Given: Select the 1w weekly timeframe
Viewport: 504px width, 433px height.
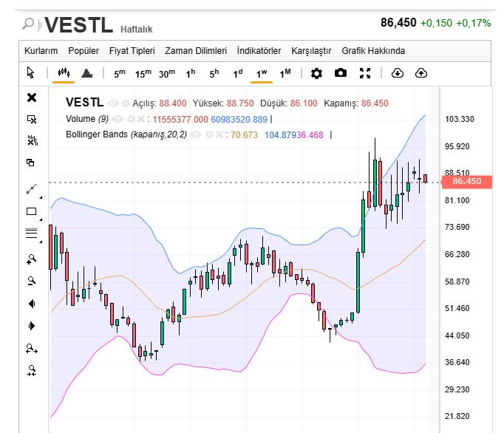Looking at the screenshot, I should click(262, 74).
